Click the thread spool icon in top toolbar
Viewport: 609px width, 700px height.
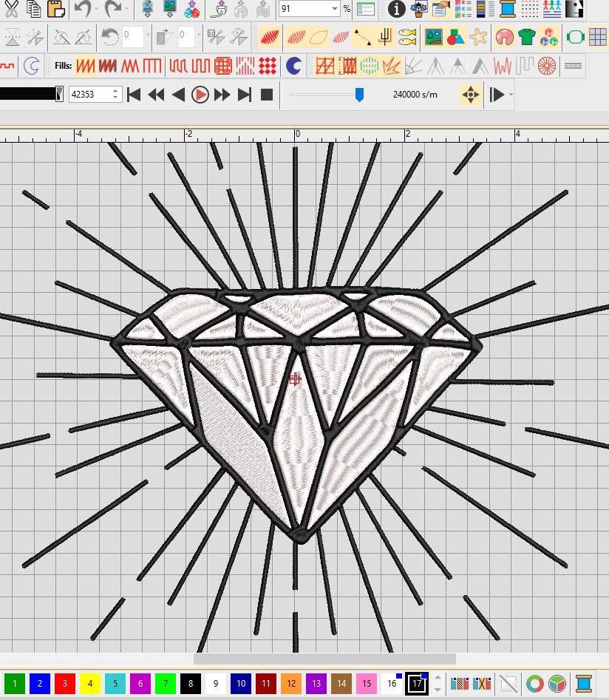pos(507,9)
